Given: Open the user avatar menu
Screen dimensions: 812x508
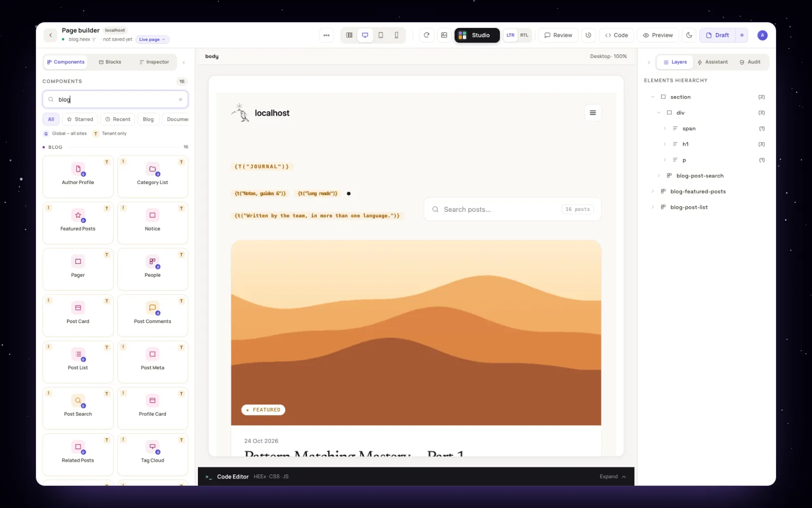Looking at the screenshot, I should coord(762,35).
